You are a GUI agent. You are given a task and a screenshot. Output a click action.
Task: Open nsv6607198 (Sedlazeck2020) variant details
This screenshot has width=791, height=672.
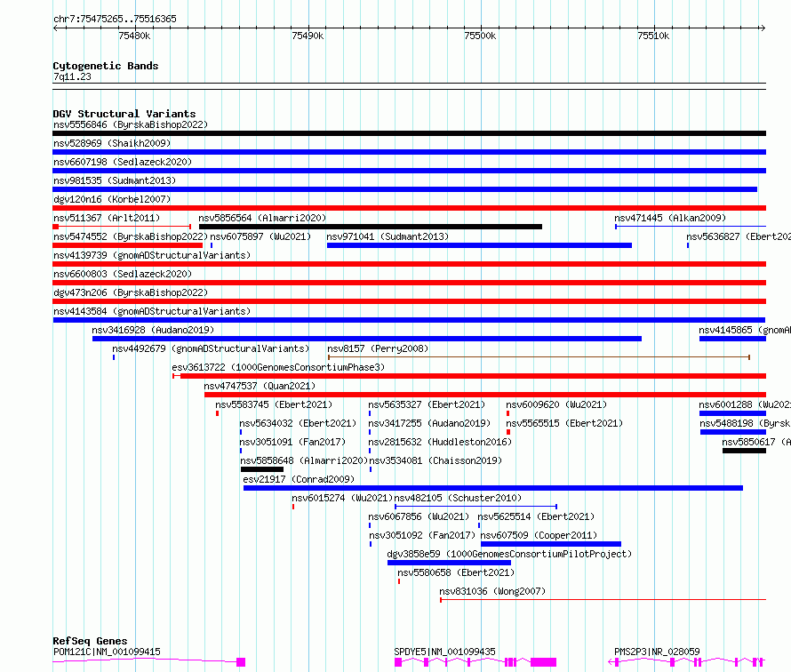(x=123, y=162)
